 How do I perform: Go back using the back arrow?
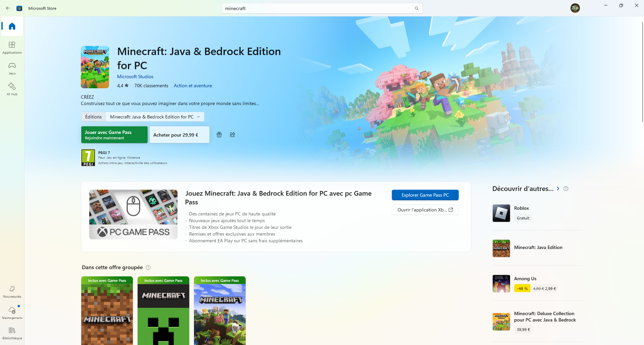(8, 8)
